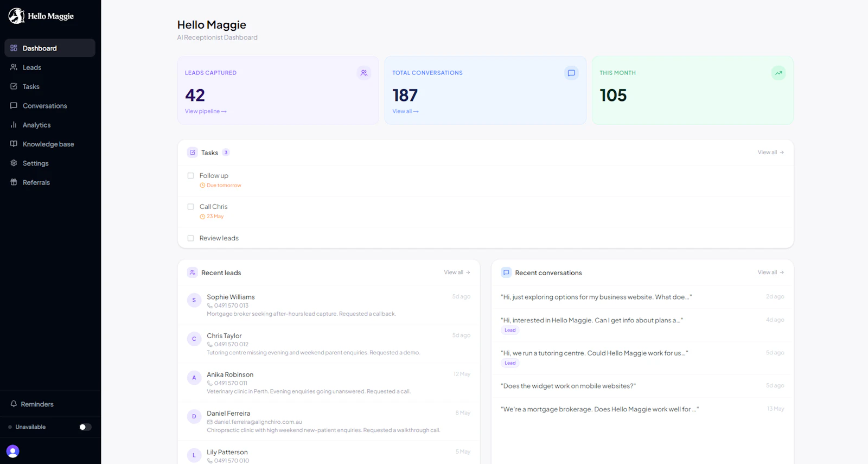Open Tasks from the sidebar

[x=50, y=86]
